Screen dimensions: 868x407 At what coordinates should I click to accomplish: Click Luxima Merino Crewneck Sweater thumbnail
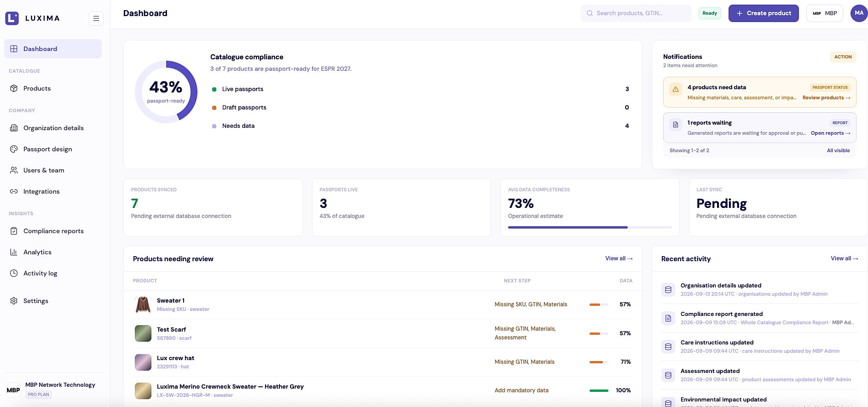143,391
